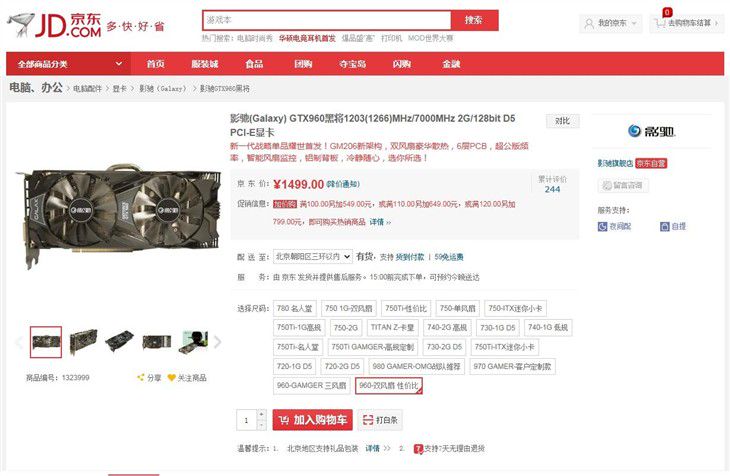Open 团购 navigation item
730x476 pixels.
(303, 64)
